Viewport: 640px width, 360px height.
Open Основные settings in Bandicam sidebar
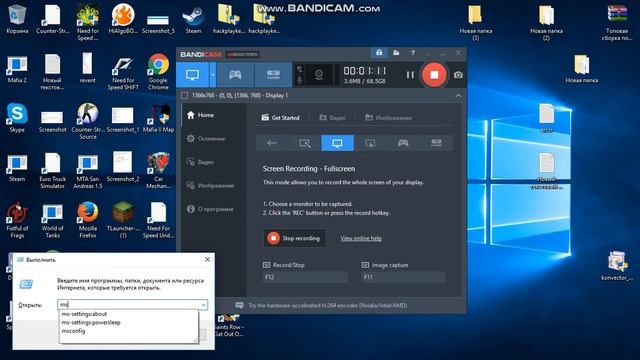pyautogui.click(x=206, y=139)
